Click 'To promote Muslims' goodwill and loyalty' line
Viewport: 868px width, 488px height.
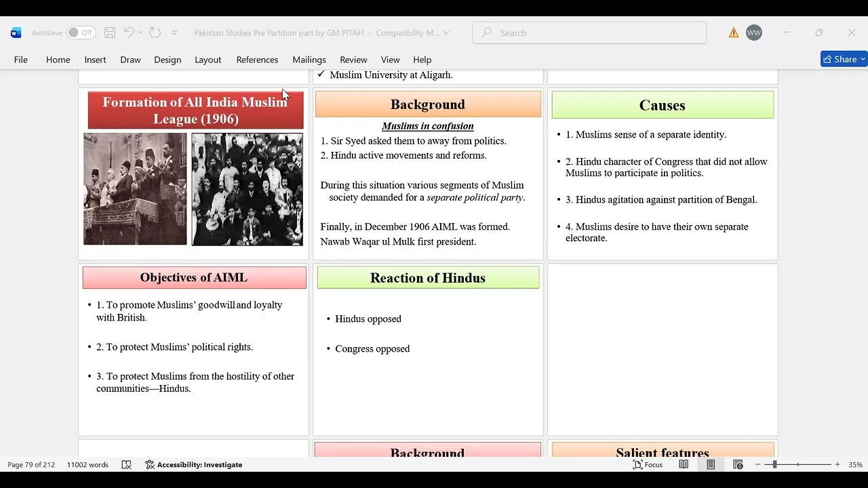189,311
